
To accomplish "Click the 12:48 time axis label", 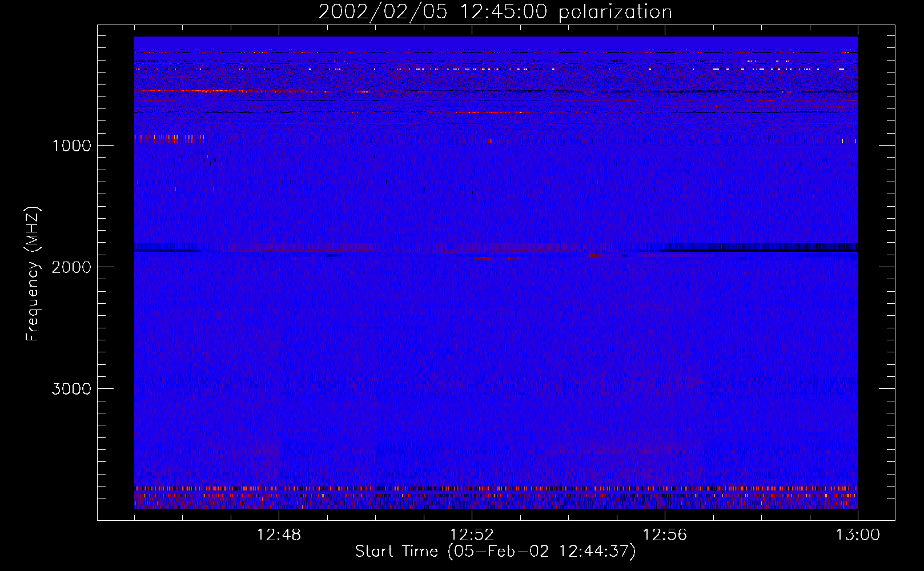I will click(x=279, y=535).
